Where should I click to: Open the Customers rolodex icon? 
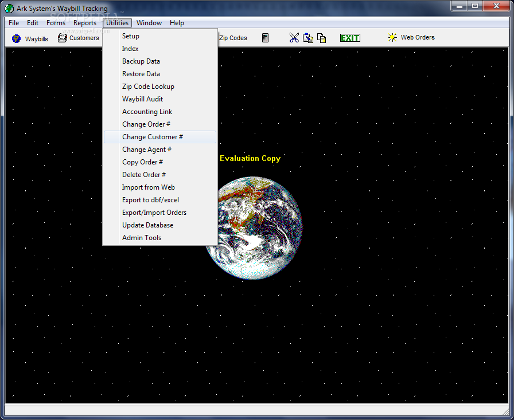click(63, 38)
